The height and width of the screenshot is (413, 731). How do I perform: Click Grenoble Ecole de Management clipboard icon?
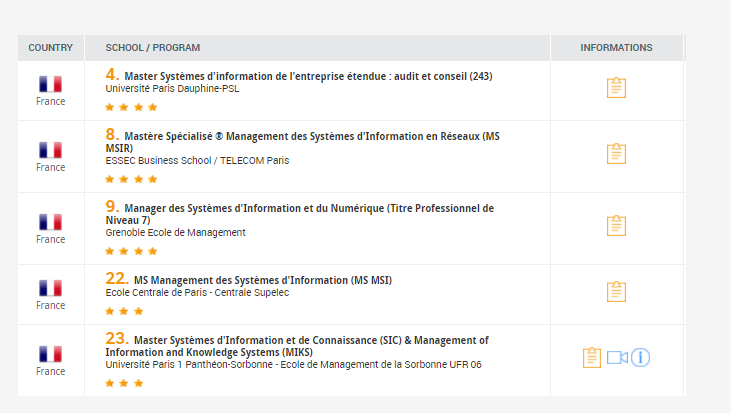616,226
